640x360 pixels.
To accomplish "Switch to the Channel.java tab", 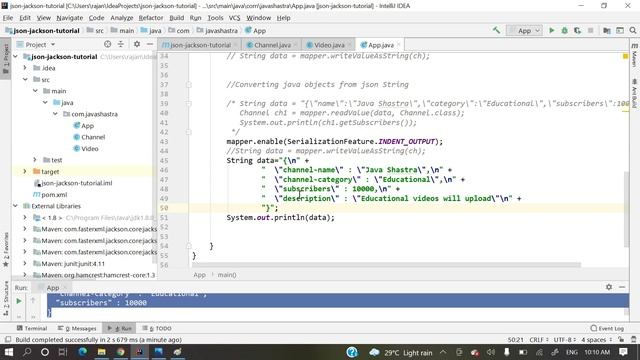I will 272,45.
